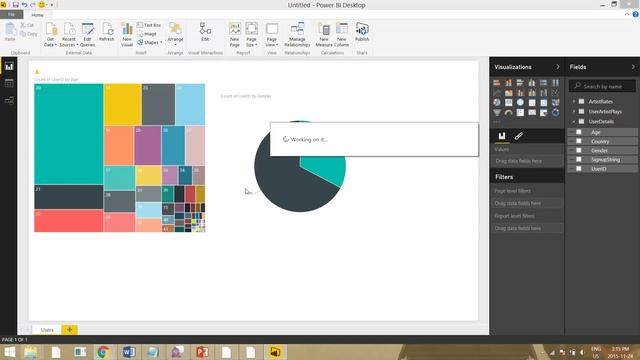This screenshot has width=640, height=360.
Task: Click the Save icon in title bar
Action: click(16, 5)
